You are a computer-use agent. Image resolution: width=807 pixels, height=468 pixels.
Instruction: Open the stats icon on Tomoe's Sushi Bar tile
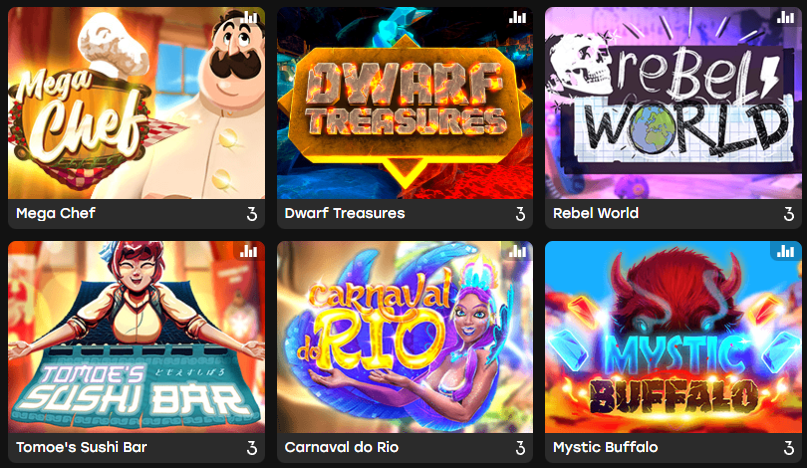(249, 251)
